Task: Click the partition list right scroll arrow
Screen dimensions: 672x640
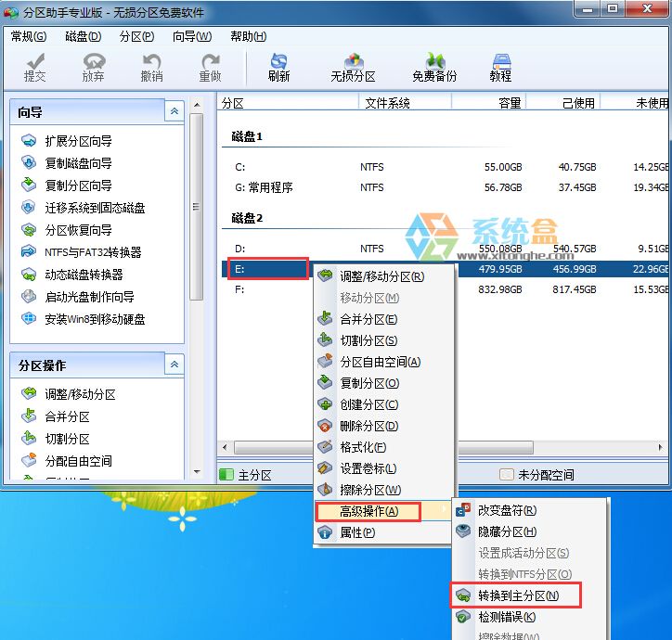Action: [x=661, y=448]
